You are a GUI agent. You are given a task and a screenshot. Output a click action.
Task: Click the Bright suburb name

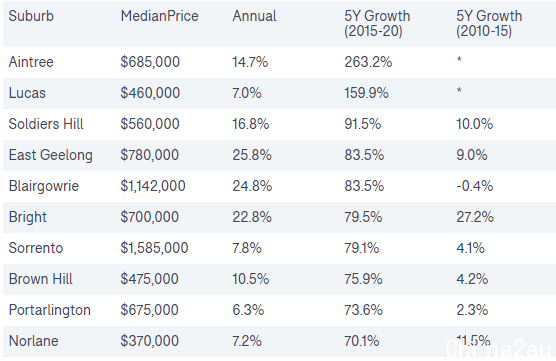(x=27, y=217)
